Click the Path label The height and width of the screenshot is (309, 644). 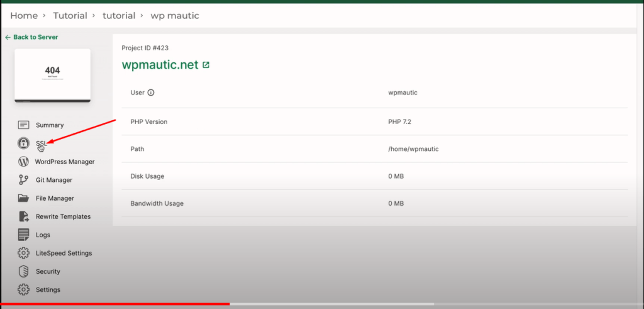(137, 149)
